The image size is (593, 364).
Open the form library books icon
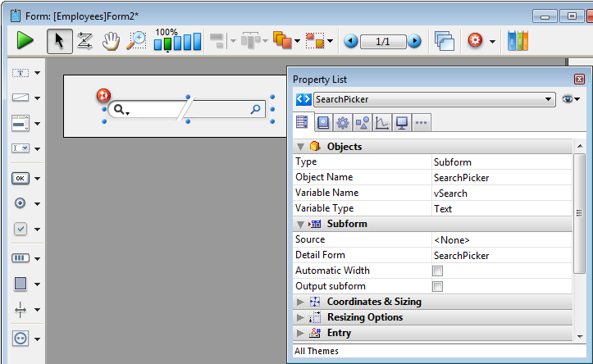click(x=518, y=41)
